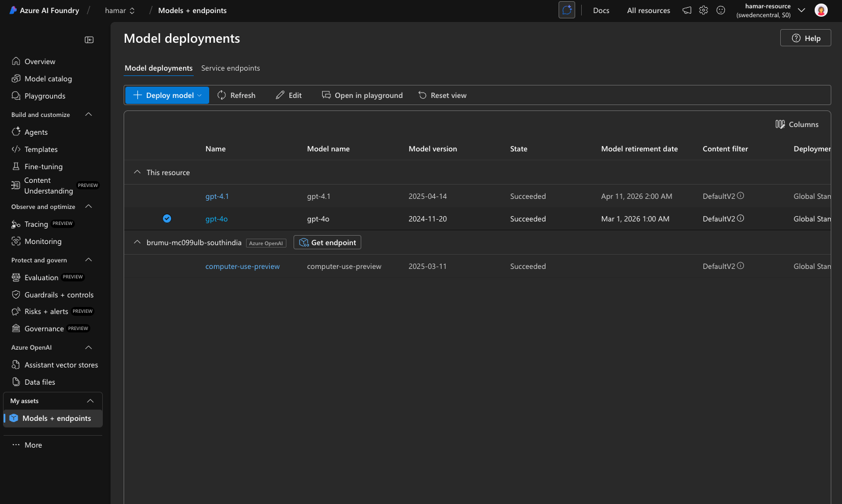The image size is (842, 504).
Task: Open the announcements megaphone icon
Action: pos(687,10)
